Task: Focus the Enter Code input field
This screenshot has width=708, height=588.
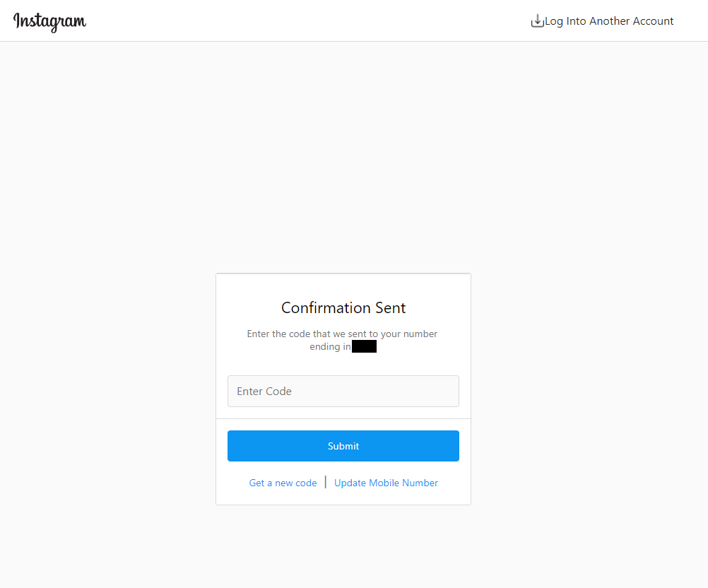Action: pyautogui.click(x=343, y=391)
